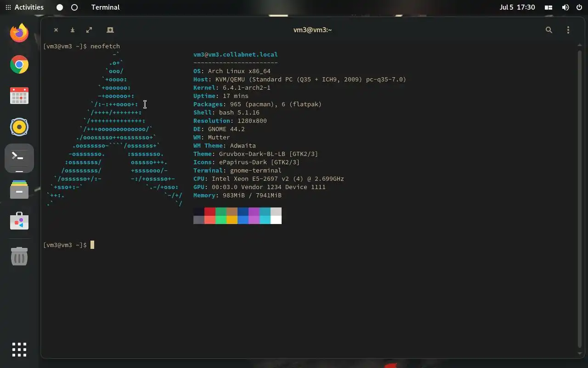Click the active prompt with block cursor

pos(69,245)
